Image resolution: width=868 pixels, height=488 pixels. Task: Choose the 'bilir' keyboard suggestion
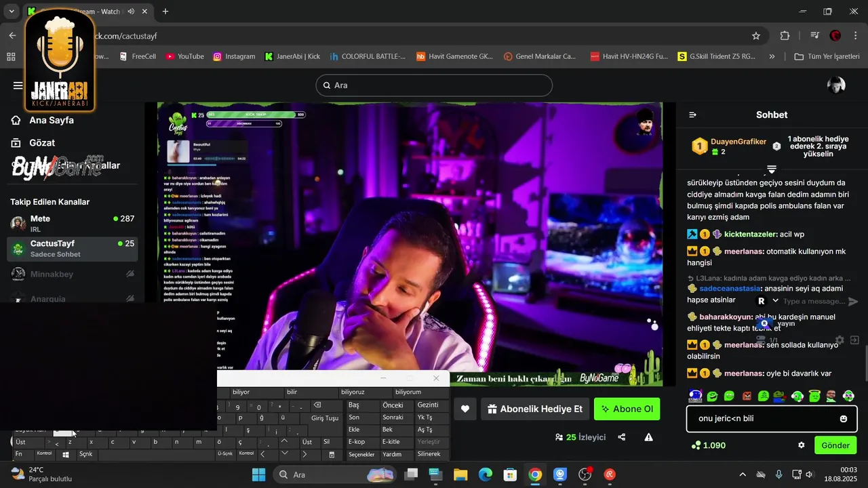312,392
